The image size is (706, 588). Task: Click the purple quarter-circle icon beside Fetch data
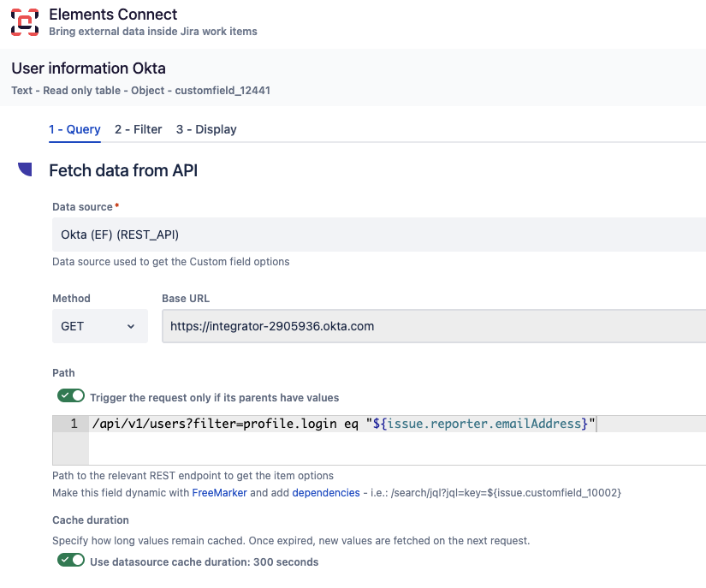point(25,169)
